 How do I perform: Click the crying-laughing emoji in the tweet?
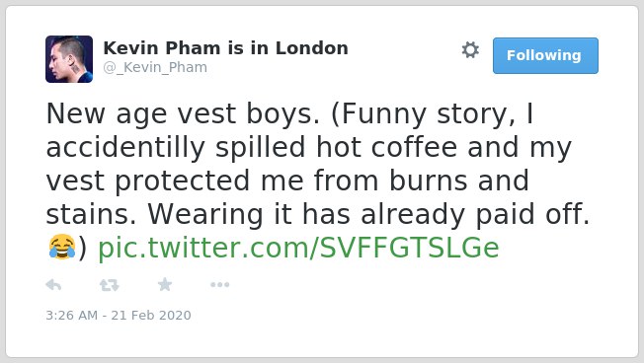(62, 247)
